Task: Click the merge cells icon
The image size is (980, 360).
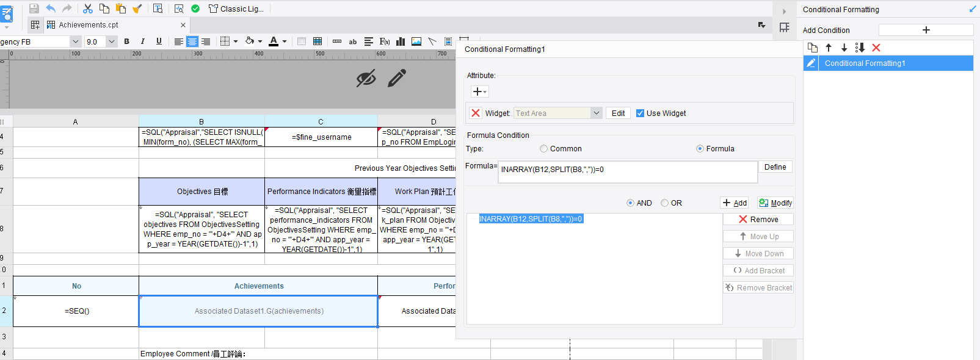Action: pos(302,41)
